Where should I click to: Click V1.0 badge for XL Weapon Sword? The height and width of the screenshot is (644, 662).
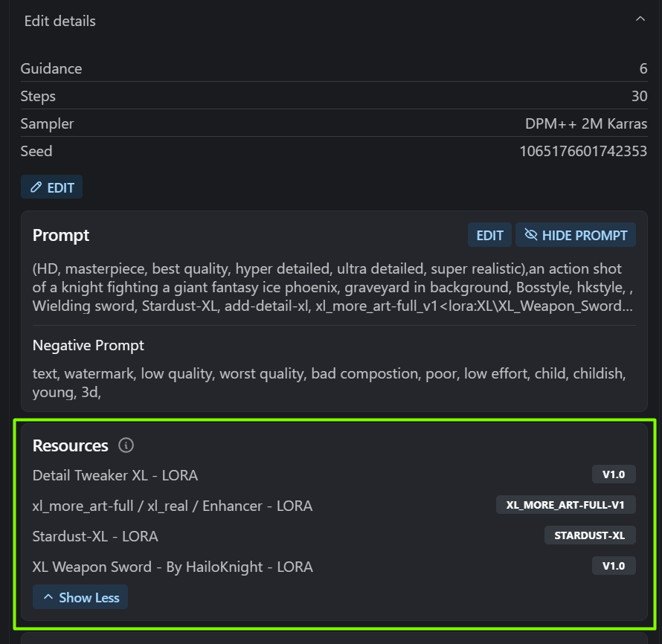point(614,566)
